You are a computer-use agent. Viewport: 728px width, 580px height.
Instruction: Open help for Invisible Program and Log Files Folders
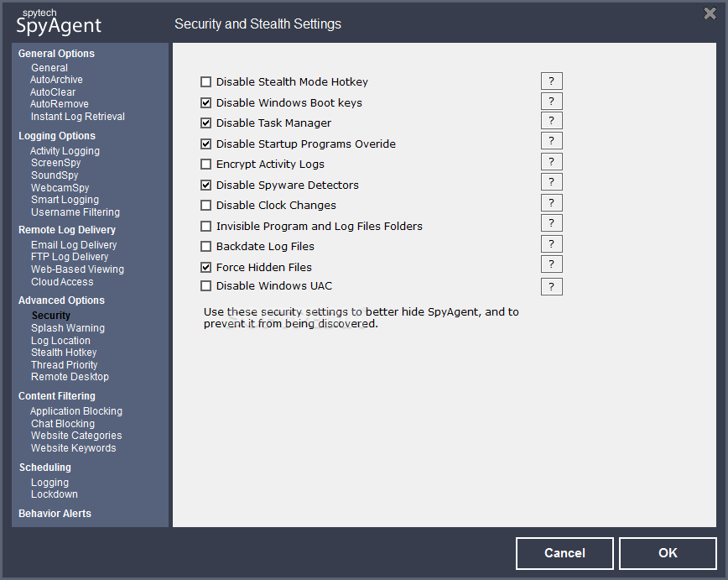click(552, 223)
